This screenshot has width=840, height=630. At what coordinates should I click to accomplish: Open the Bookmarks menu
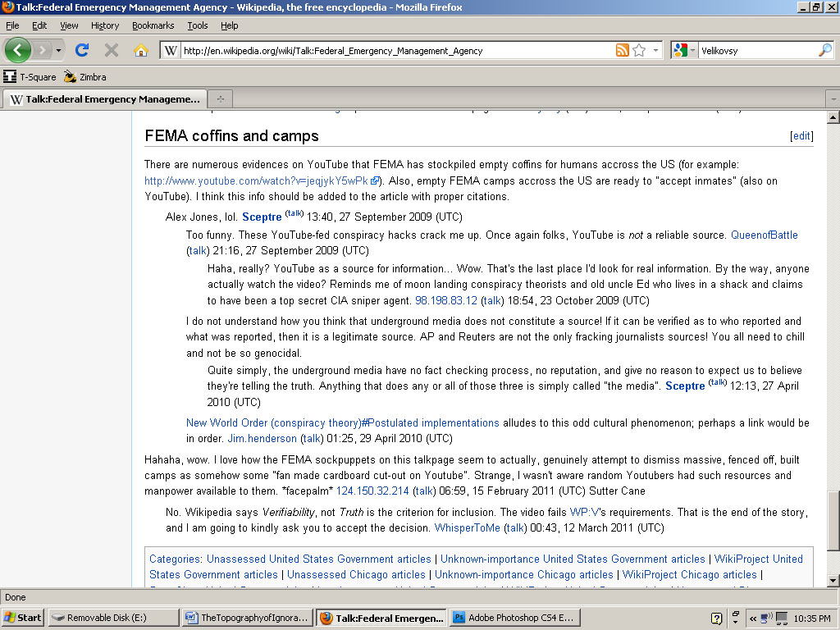click(x=153, y=25)
